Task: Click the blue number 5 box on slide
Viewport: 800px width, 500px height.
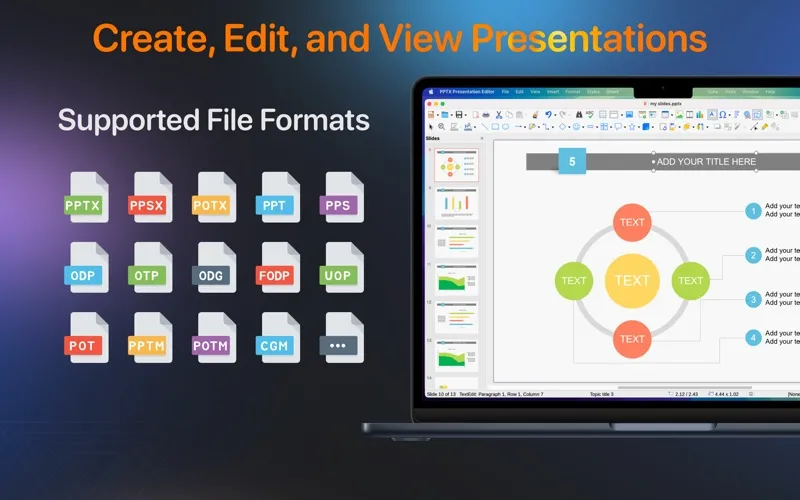Action: (572, 161)
